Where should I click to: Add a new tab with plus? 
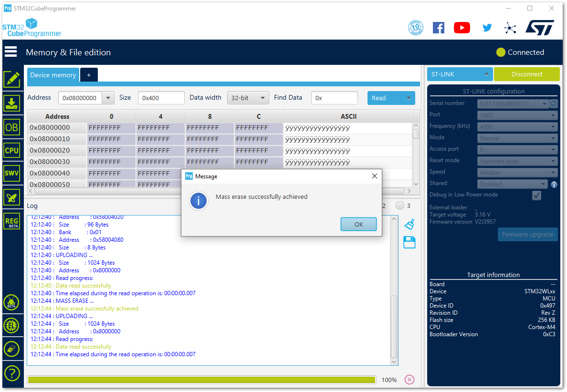[89, 75]
